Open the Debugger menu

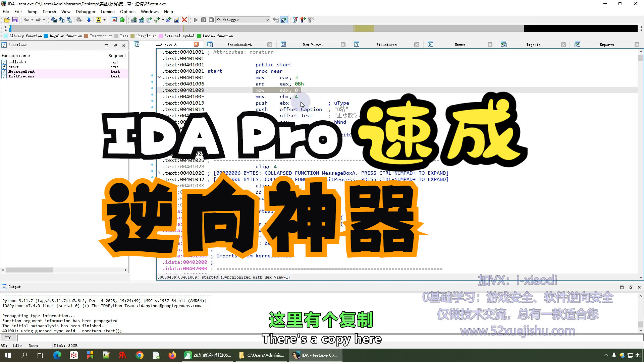(86, 11)
